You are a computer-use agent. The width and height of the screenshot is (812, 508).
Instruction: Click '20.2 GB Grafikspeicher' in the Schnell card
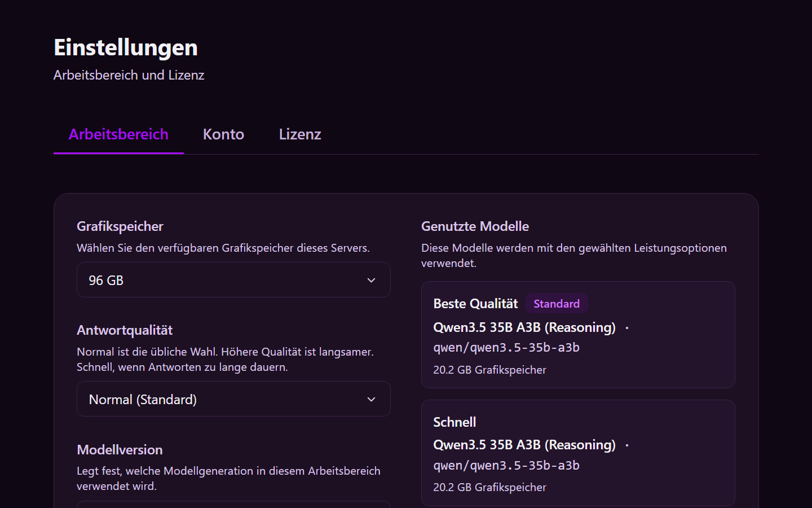(x=489, y=487)
